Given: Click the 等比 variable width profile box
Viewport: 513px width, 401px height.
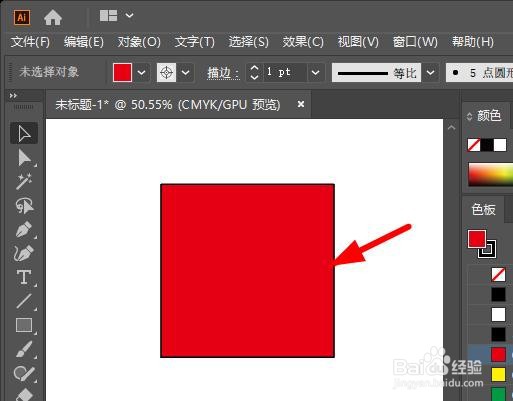Looking at the screenshot, I should click(376, 72).
